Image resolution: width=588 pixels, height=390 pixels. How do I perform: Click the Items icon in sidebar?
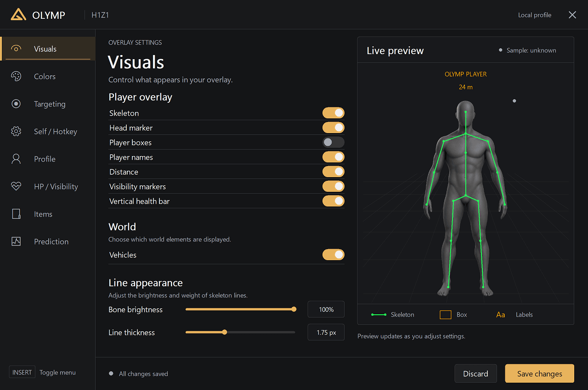coord(16,214)
